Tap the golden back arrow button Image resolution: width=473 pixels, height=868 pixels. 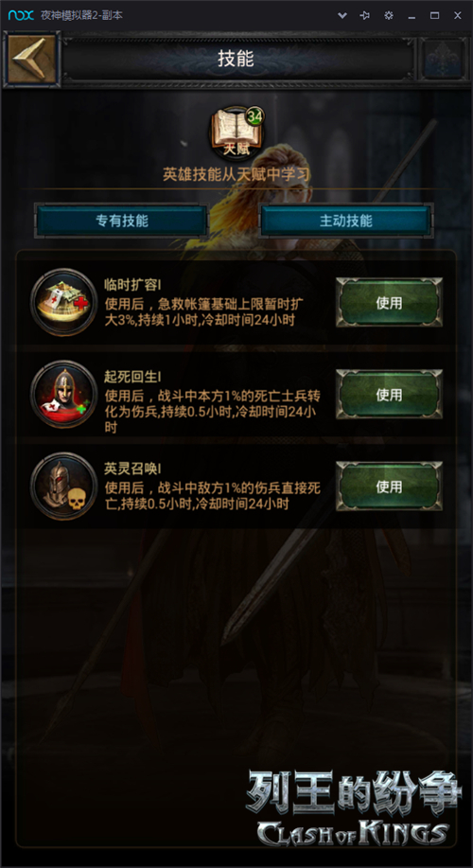tap(31, 60)
